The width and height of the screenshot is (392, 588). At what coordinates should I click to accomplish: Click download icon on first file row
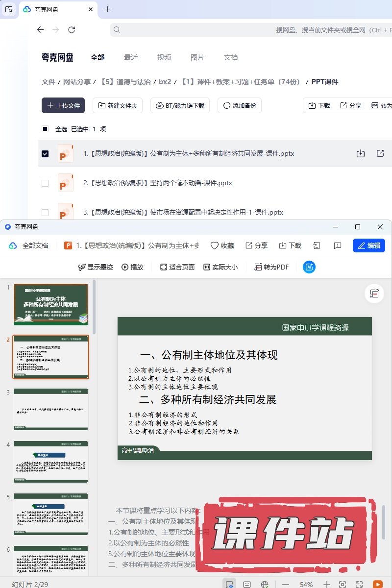361,153
